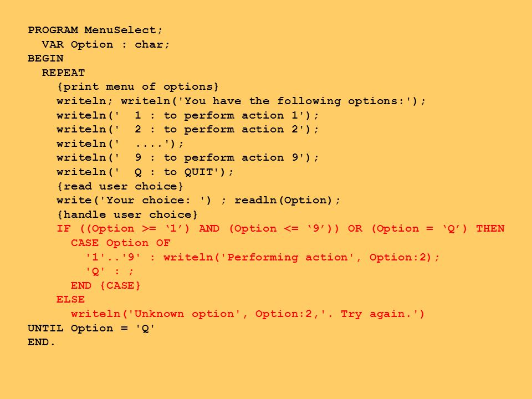Select the read user choice comment
The height and width of the screenshot is (399, 532).
coord(120,186)
